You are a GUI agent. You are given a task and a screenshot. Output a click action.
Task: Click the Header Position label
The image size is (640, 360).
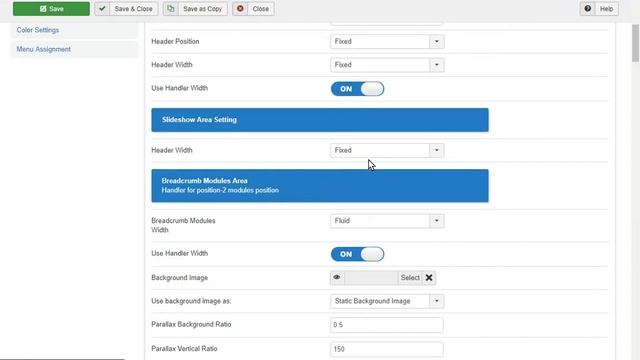[175, 41]
